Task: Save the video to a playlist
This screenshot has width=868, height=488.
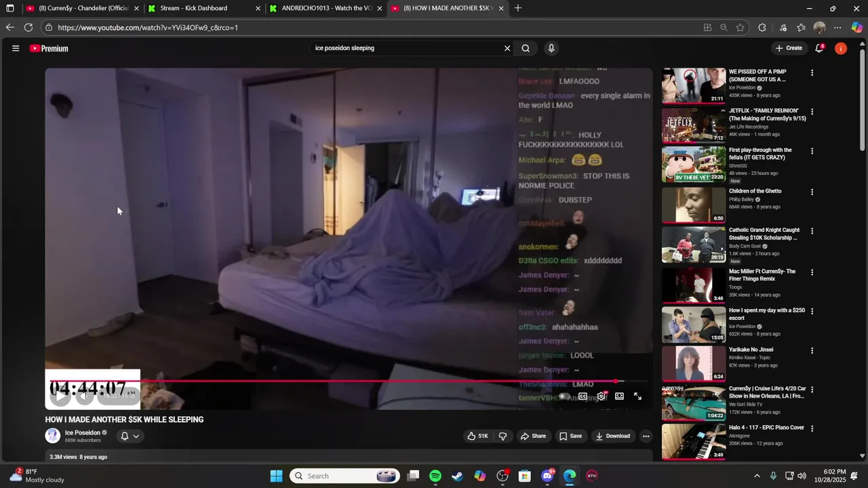Action: pos(570,436)
